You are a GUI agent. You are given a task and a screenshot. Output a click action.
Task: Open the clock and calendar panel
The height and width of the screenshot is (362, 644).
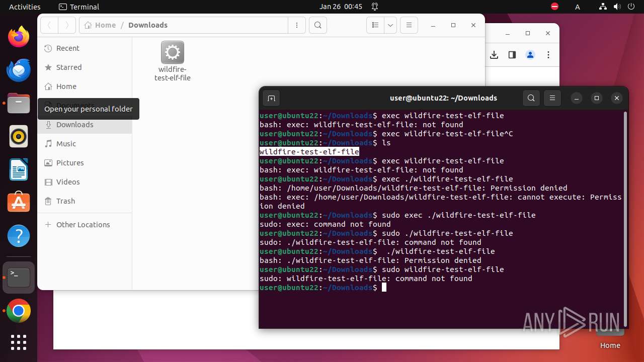pos(341,7)
